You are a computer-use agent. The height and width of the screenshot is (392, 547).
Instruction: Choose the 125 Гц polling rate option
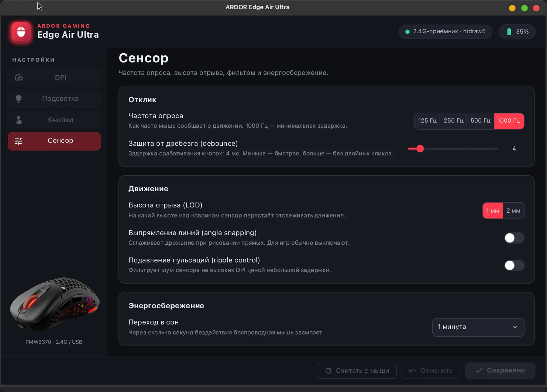427,121
